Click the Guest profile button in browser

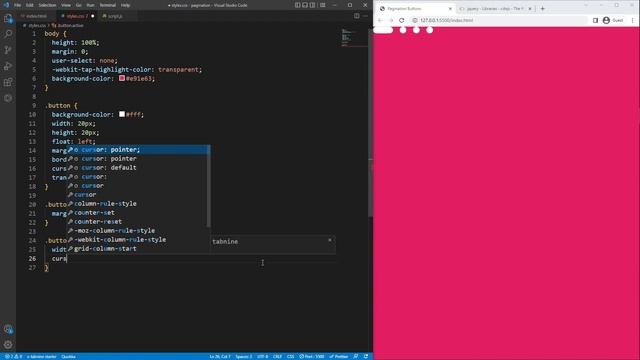click(x=613, y=20)
